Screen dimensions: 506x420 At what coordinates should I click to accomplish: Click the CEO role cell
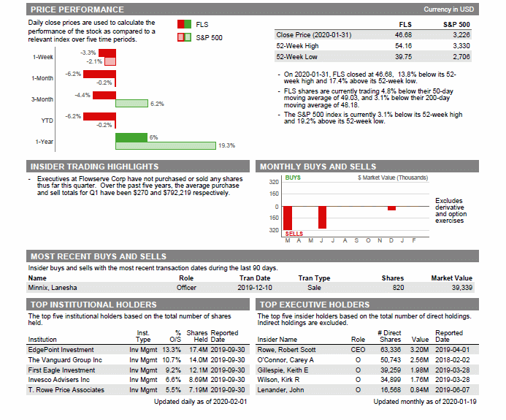(x=358, y=350)
